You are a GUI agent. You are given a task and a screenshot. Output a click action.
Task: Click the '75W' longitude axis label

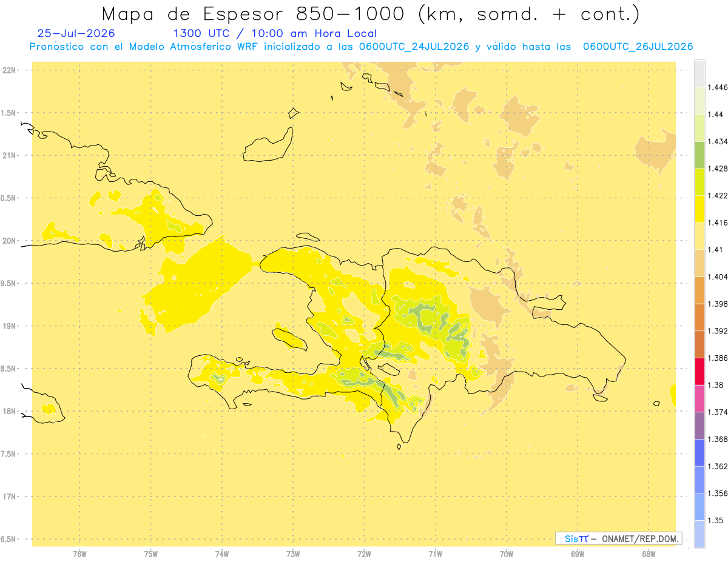pos(151,554)
